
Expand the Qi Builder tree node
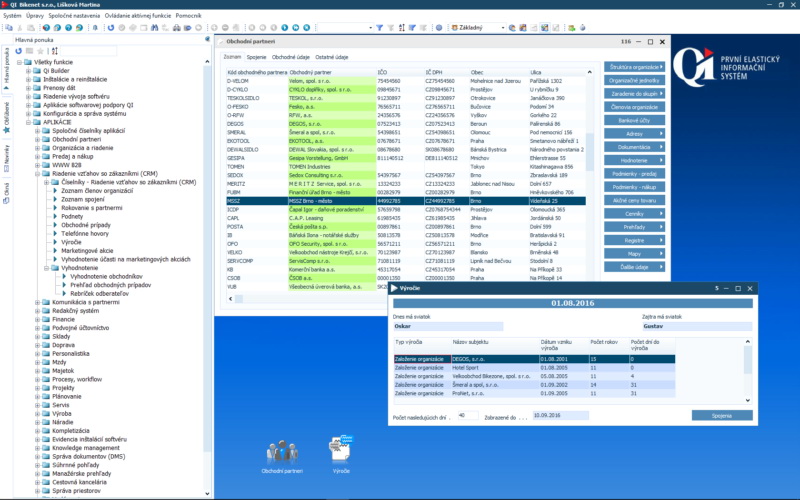tap(29, 71)
